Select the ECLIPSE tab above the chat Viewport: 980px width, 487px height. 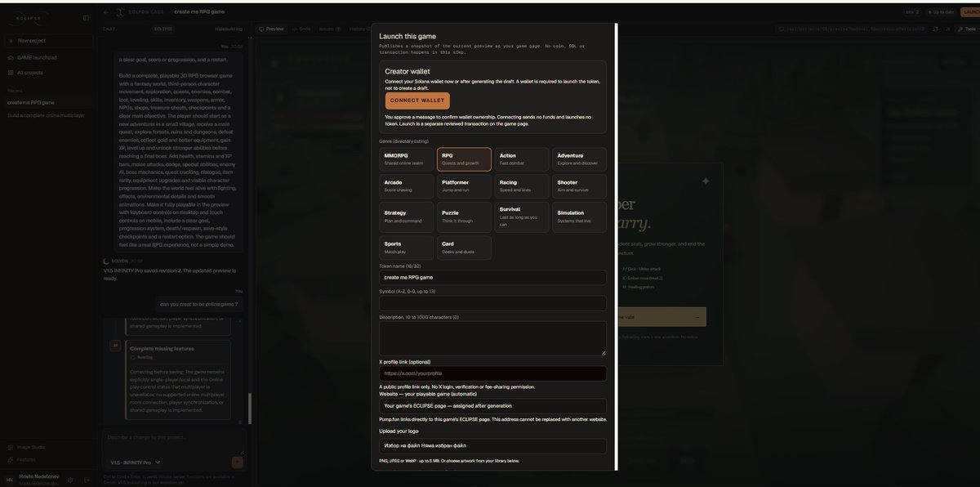tap(163, 29)
